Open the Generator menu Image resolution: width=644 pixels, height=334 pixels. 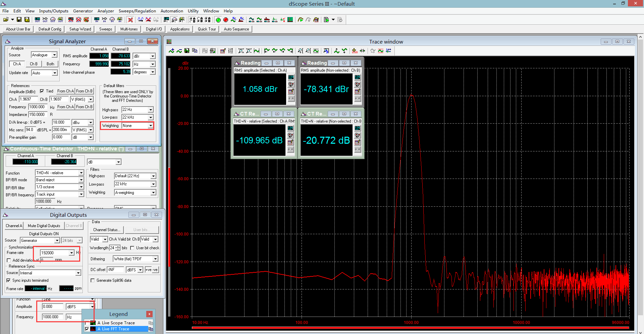pyautogui.click(x=83, y=11)
